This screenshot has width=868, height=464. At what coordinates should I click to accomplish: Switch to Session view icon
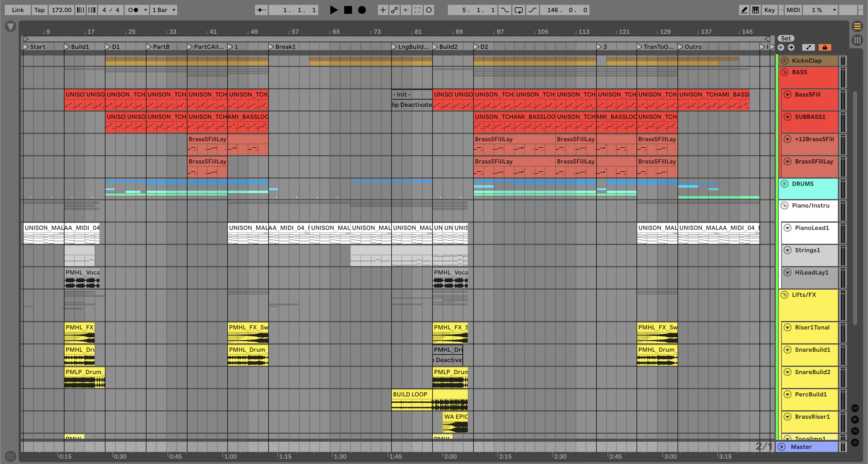point(857,40)
